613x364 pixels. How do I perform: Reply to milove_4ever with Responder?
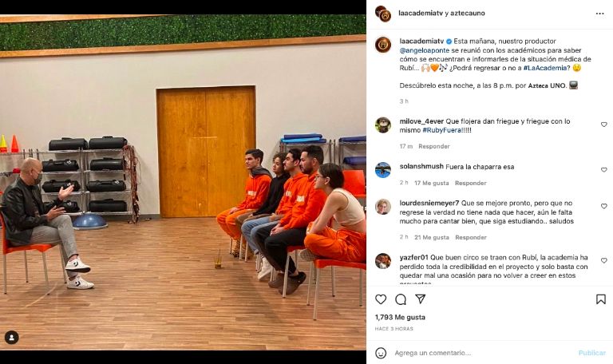pos(434,146)
